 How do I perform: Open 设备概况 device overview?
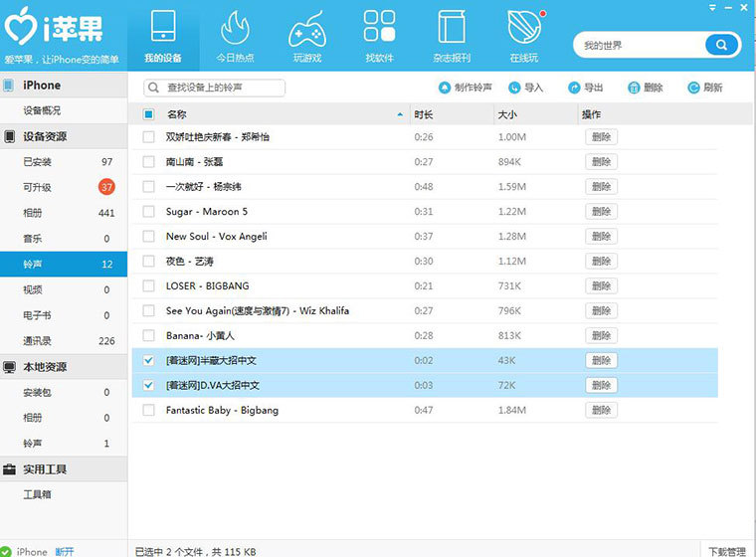[64, 110]
